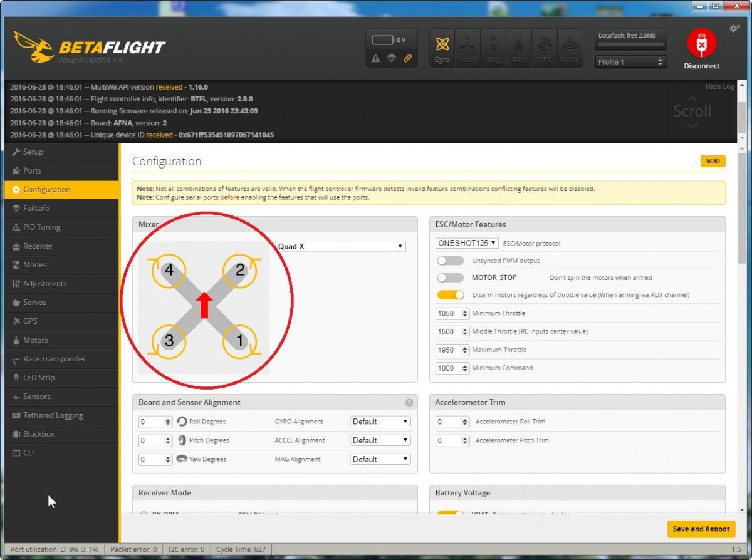
Task: Open the MAG Alignment dropdown
Action: click(x=380, y=459)
